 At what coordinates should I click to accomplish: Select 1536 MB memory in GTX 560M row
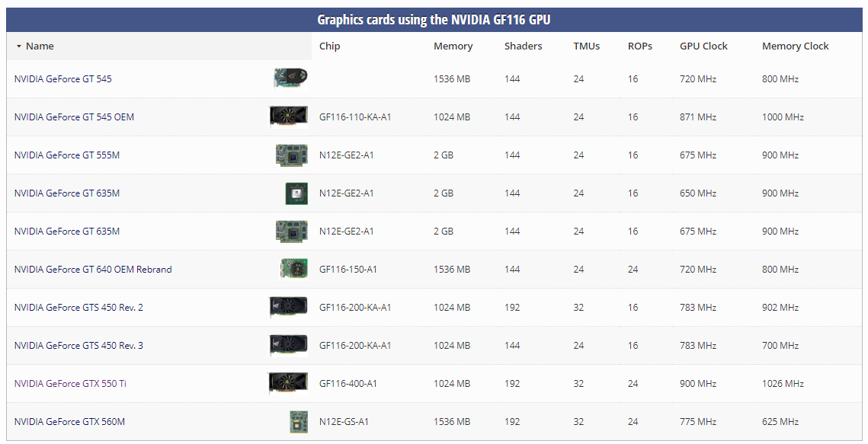(452, 423)
